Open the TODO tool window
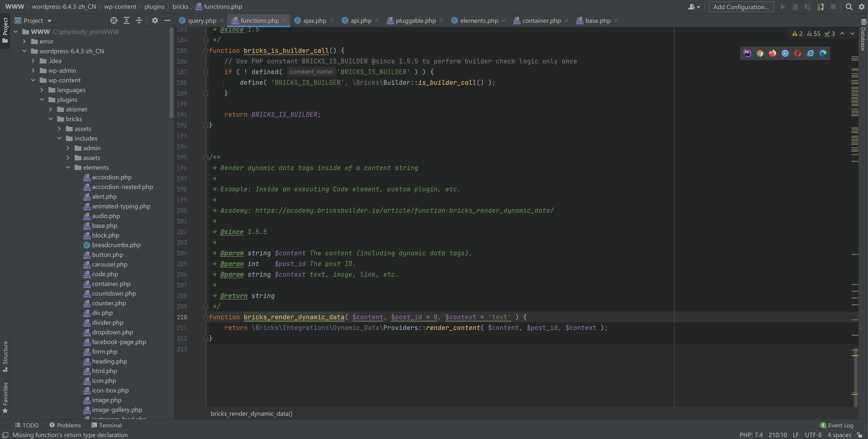This screenshot has width=868, height=439. pyautogui.click(x=27, y=425)
